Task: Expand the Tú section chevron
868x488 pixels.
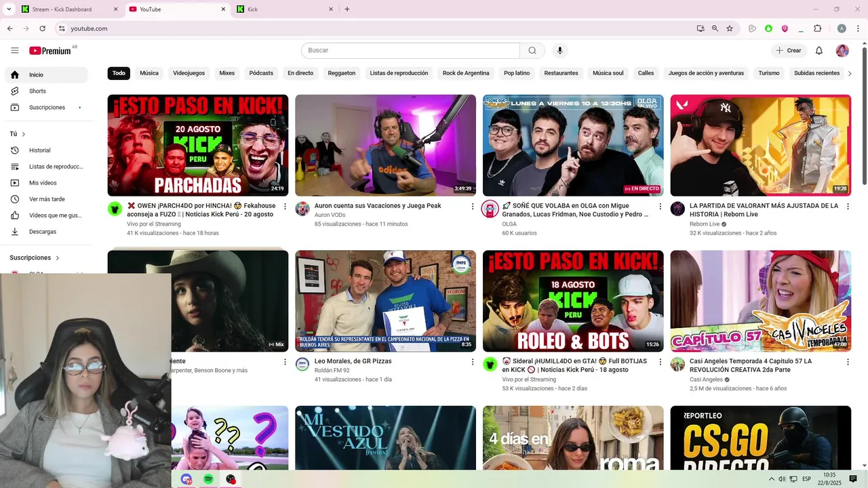Action: [23, 134]
